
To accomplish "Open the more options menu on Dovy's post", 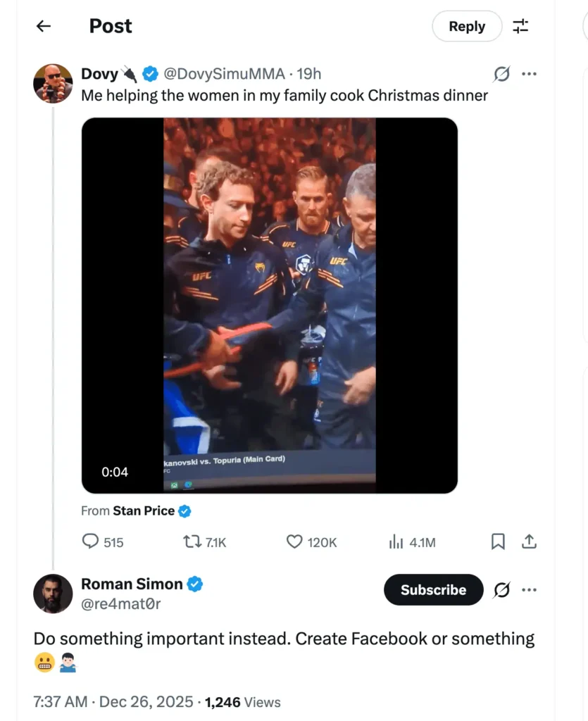I will point(530,73).
